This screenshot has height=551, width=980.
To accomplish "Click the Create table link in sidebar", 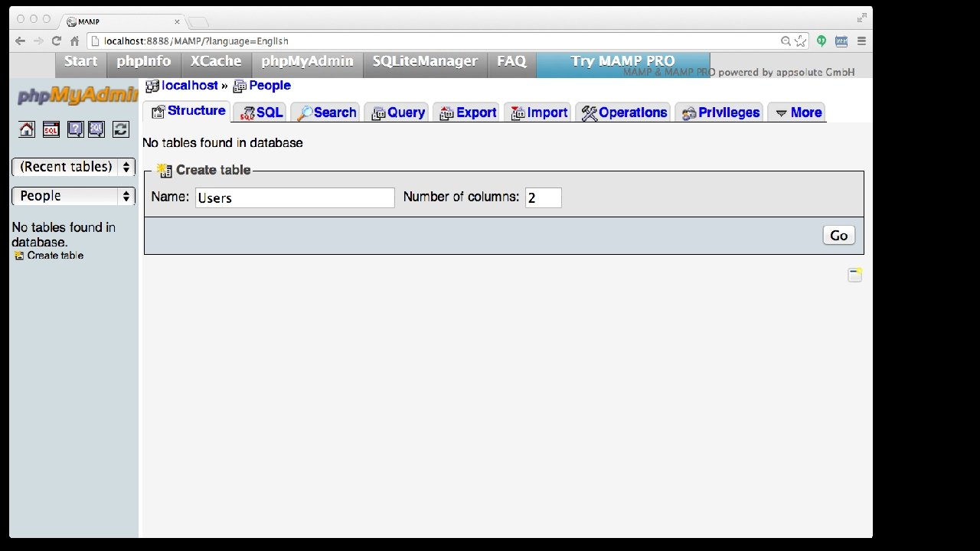I will 55,256.
